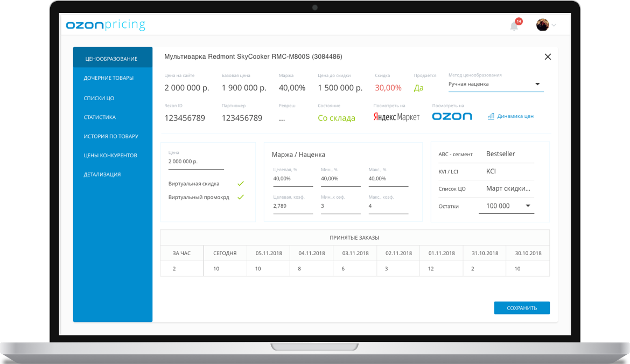Screen dimensions: 630x364
Task: Click the 30,00% discount value
Action: click(x=388, y=88)
